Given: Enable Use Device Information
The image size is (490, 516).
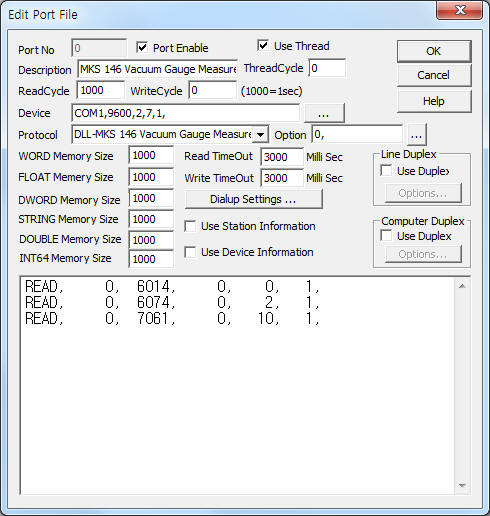Looking at the screenshot, I should [x=190, y=252].
